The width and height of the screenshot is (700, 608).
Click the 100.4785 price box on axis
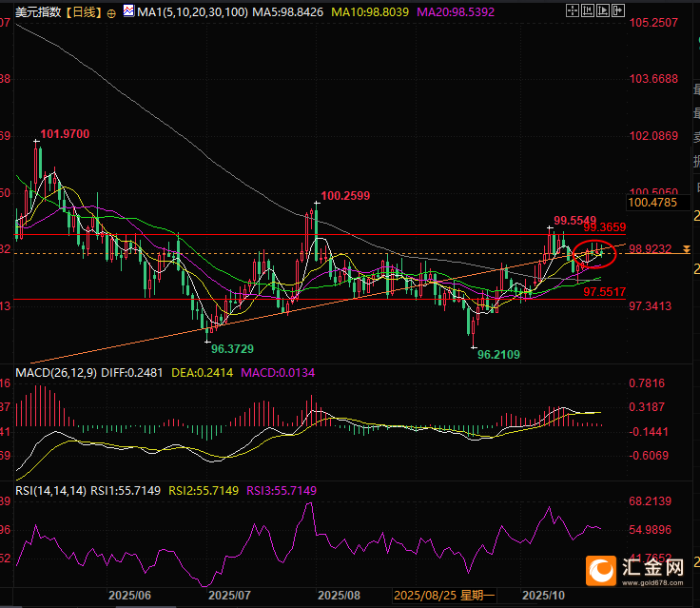pos(657,203)
